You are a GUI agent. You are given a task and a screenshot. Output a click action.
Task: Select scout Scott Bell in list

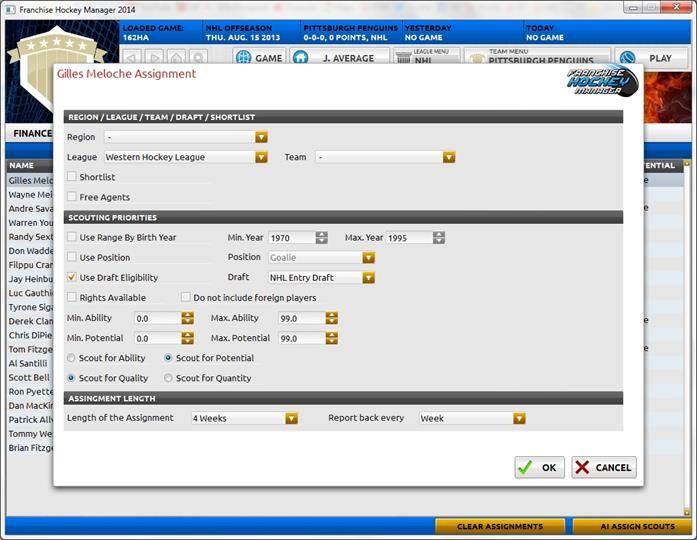tap(29, 377)
